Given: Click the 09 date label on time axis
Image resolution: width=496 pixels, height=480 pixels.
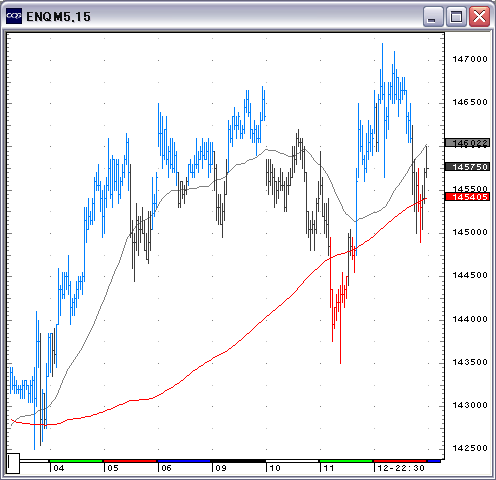Looking at the screenshot, I should (x=221, y=468).
